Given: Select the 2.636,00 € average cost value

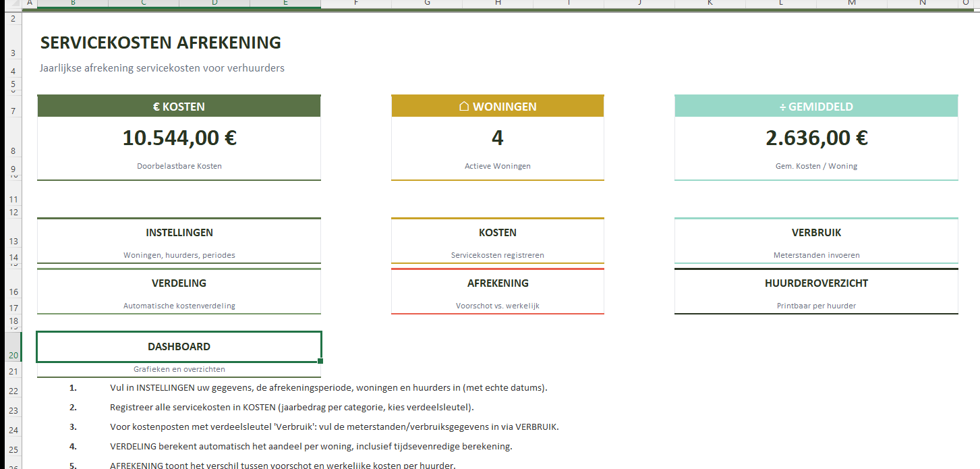Looking at the screenshot, I should pos(816,138).
